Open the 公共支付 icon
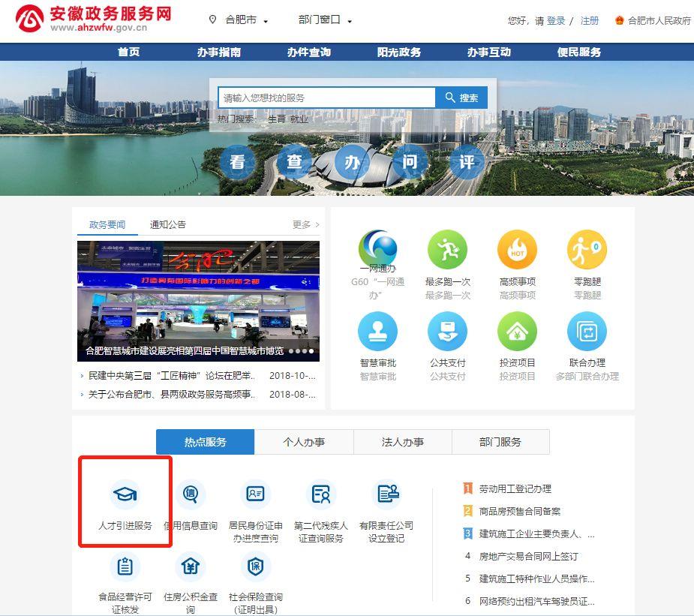This screenshot has height=616, width=694. tap(447, 332)
